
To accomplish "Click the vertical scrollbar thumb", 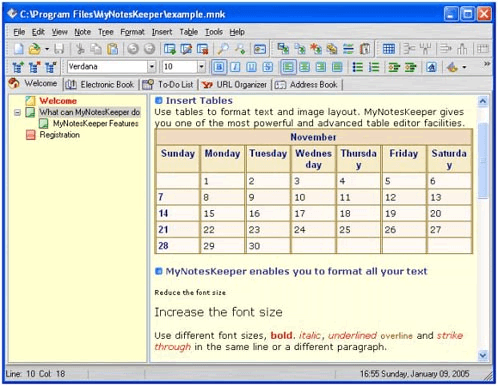I will tap(483, 161).
